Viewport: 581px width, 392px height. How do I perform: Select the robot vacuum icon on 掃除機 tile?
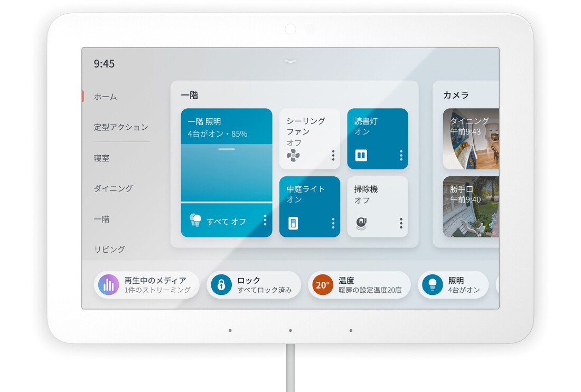(x=361, y=224)
